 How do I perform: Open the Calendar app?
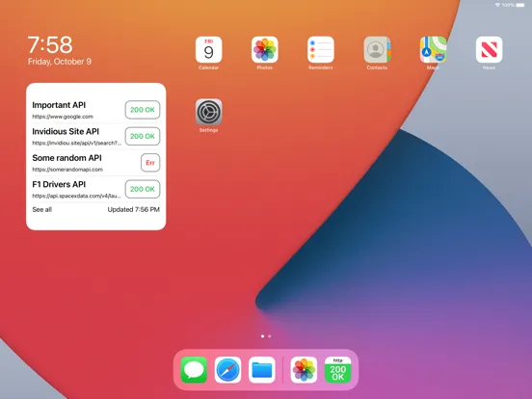click(x=209, y=49)
